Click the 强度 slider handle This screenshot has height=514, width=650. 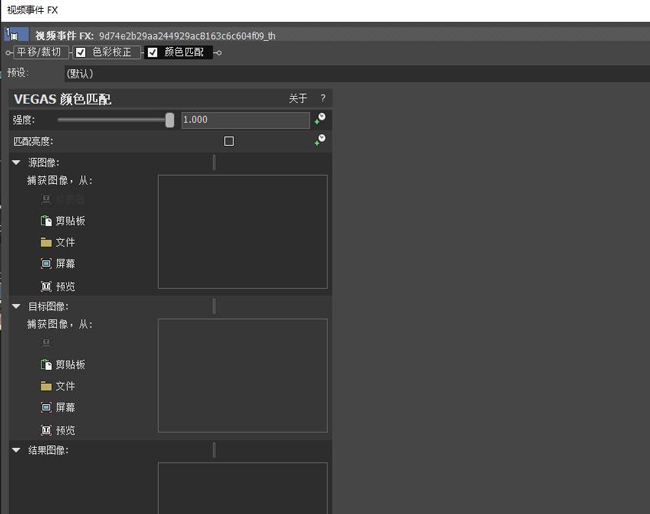(x=170, y=120)
